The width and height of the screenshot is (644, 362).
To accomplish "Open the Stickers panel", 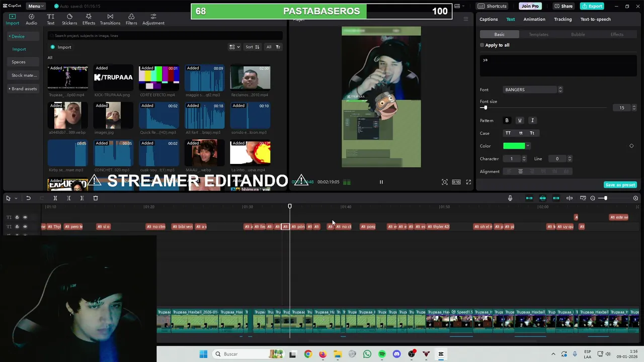I will [69, 19].
